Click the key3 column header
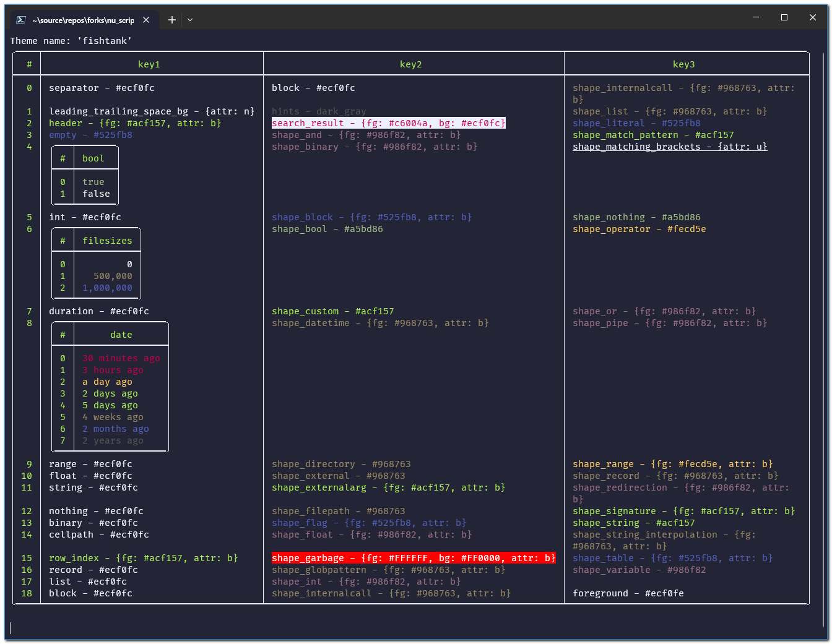 (684, 64)
